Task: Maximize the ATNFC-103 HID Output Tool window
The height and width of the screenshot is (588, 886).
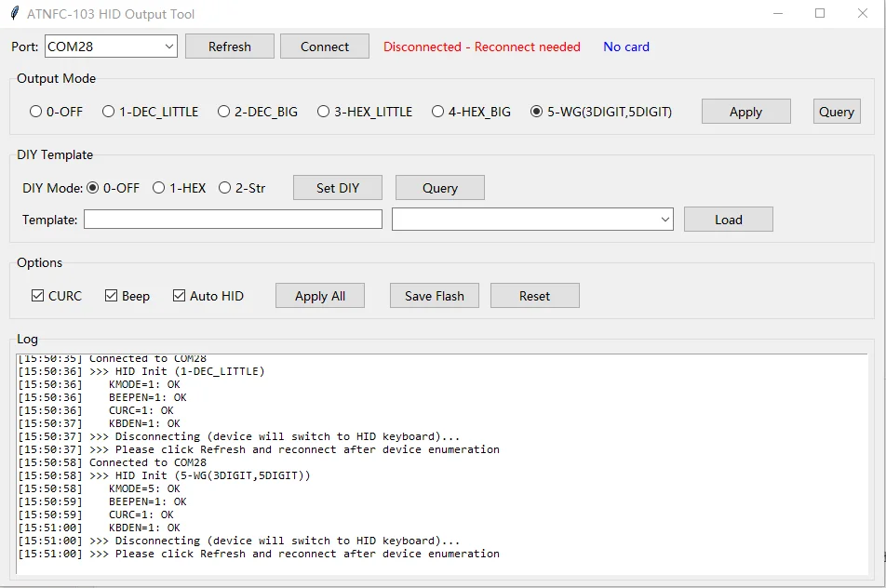Action: click(820, 14)
